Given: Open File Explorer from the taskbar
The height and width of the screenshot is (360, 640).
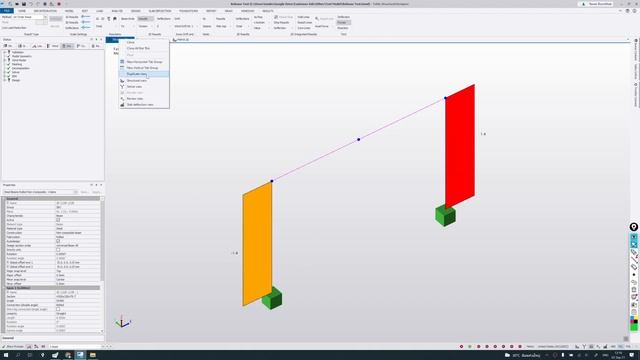Looking at the screenshot, I should click(x=93, y=355).
